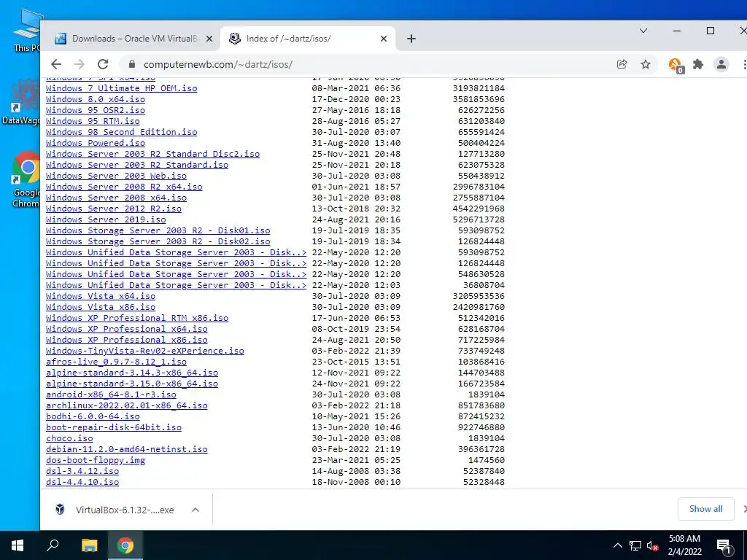Viewport: 747px width, 560px height.
Task: Click the Windows_Vista_x64.iso link
Action: (x=101, y=296)
